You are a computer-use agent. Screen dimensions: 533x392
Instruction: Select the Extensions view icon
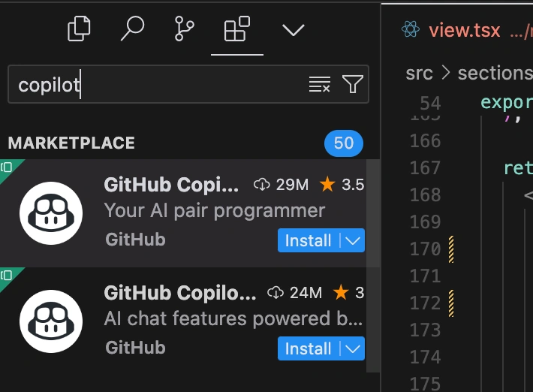pyautogui.click(x=237, y=29)
